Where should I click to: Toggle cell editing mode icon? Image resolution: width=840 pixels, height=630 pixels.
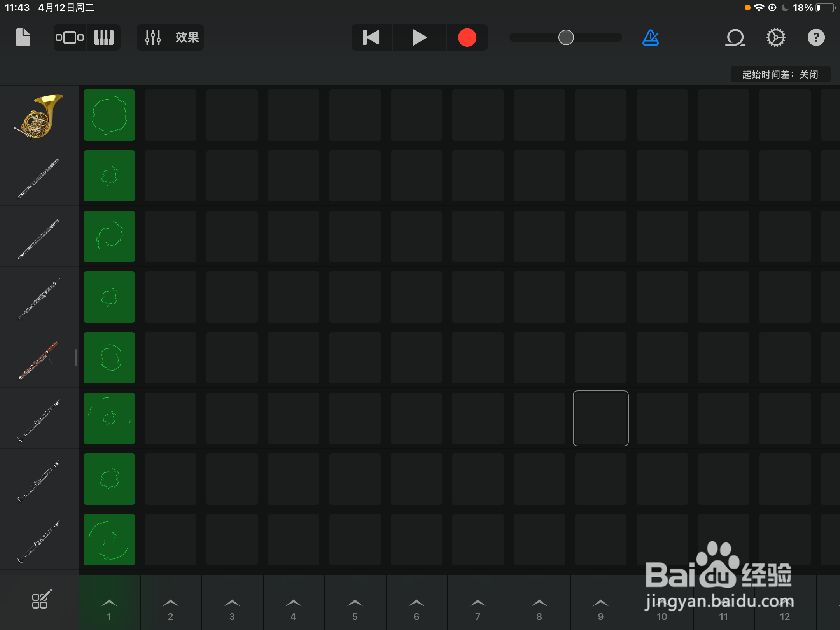coord(40,600)
